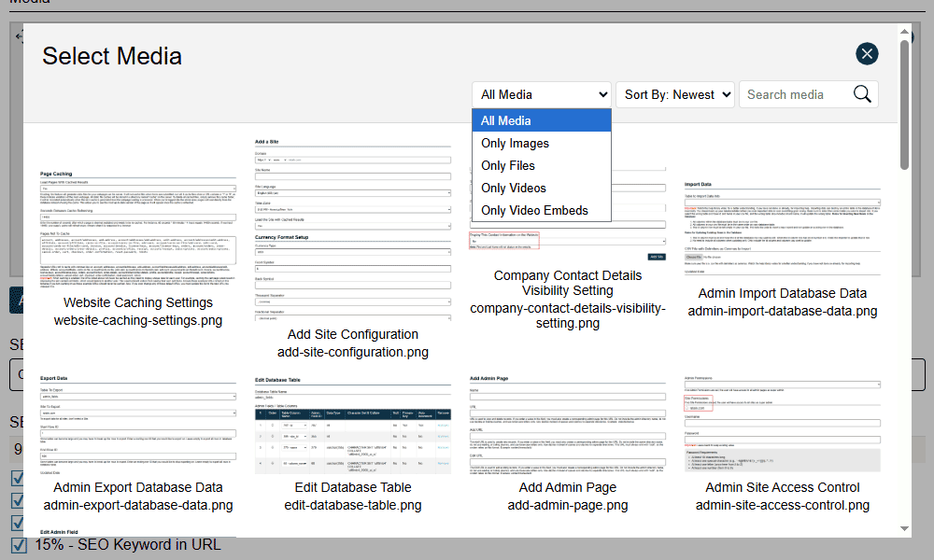Choose Only Images filter option
This screenshot has height=560, width=934.
tap(542, 144)
